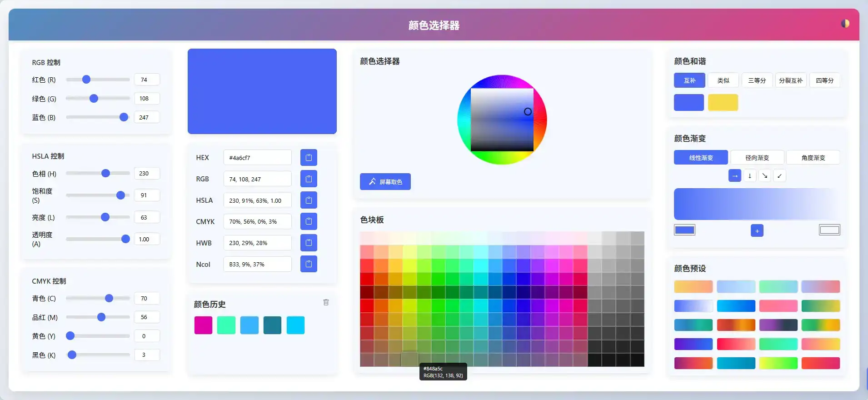Screen dimensions: 868x400
Task: Clear color history with trash icon
Action: (x=326, y=302)
